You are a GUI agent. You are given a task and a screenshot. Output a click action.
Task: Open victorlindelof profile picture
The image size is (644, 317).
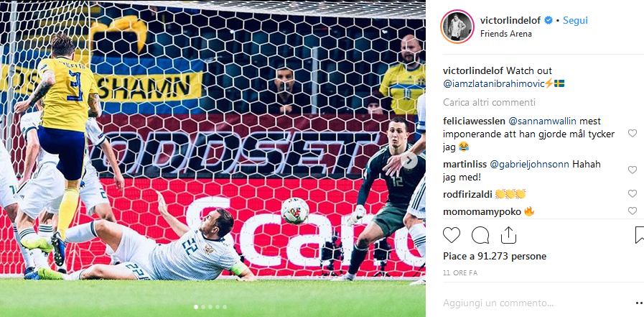tap(457, 27)
